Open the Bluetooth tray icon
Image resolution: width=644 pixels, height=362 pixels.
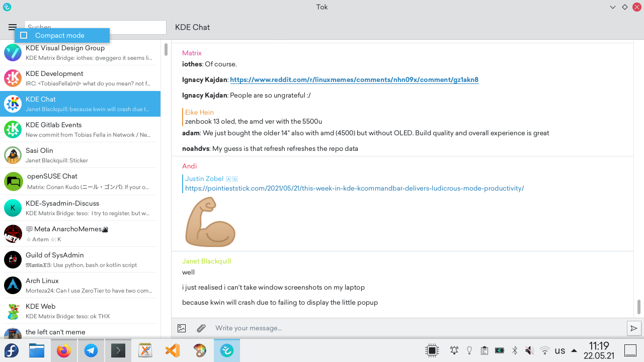[515, 350]
